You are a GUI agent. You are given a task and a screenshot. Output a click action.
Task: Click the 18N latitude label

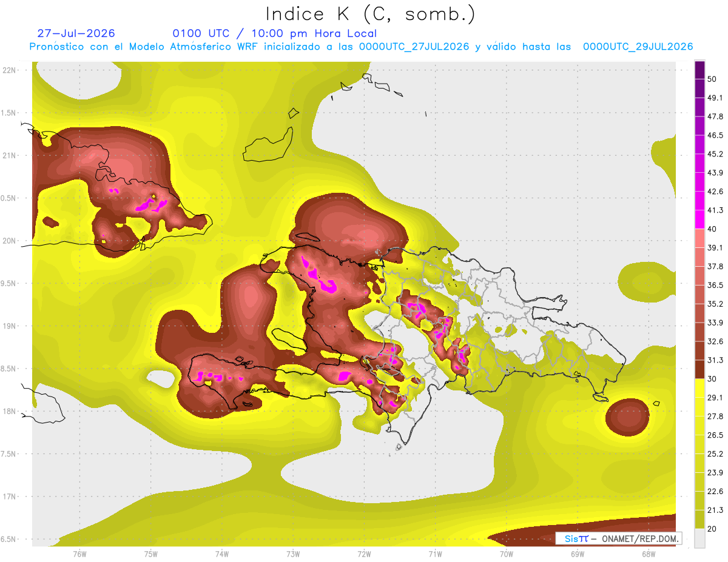(x=8, y=412)
